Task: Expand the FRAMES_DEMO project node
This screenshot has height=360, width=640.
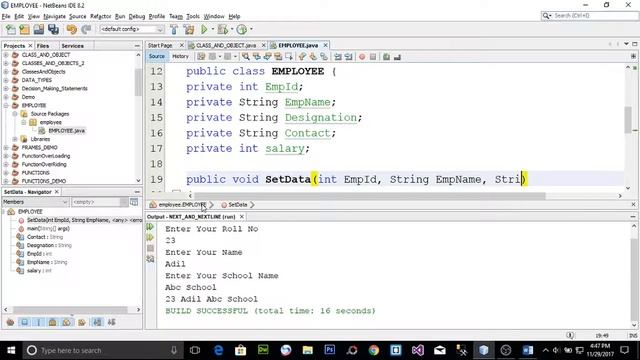Action: (6, 147)
